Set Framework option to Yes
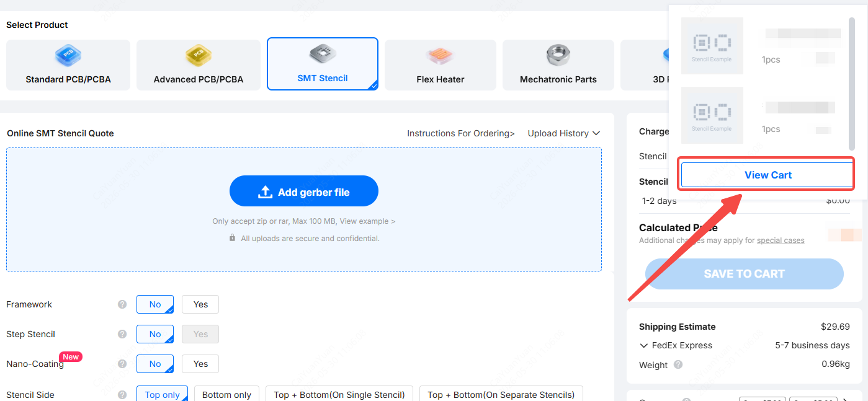The width and height of the screenshot is (868, 401). click(x=200, y=304)
